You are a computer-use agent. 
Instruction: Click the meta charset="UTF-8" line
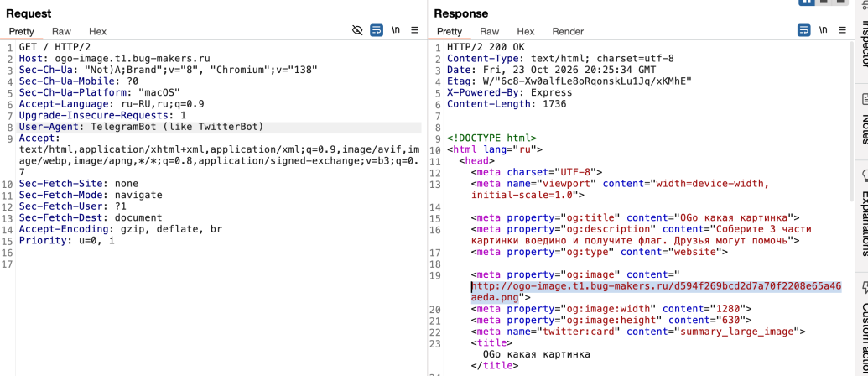pyautogui.click(x=537, y=172)
